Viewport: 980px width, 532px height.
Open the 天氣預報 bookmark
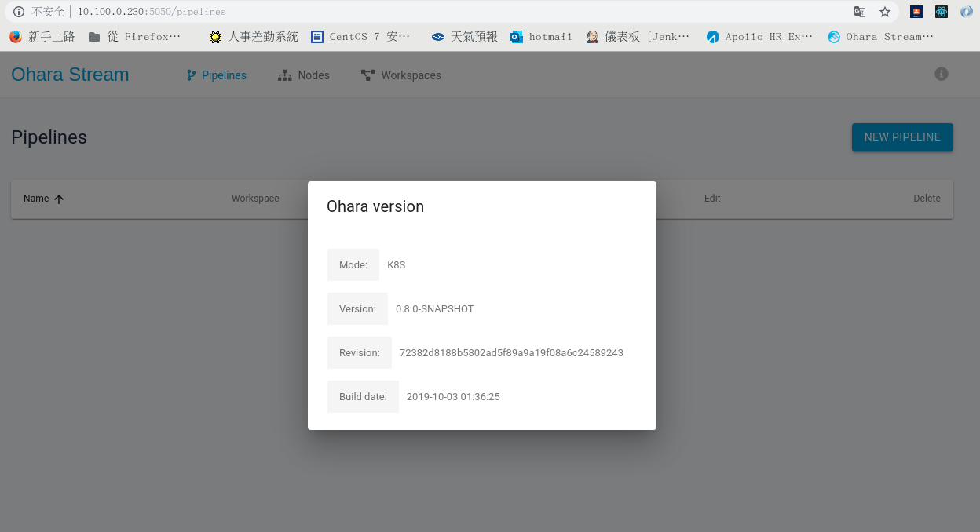coord(465,37)
